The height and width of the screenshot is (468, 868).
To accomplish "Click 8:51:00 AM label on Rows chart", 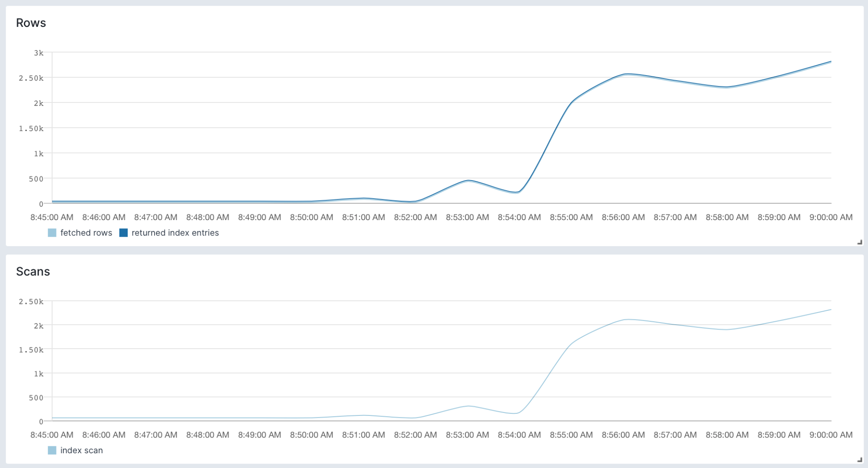I will pyautogui.click(x=363, y=217).
